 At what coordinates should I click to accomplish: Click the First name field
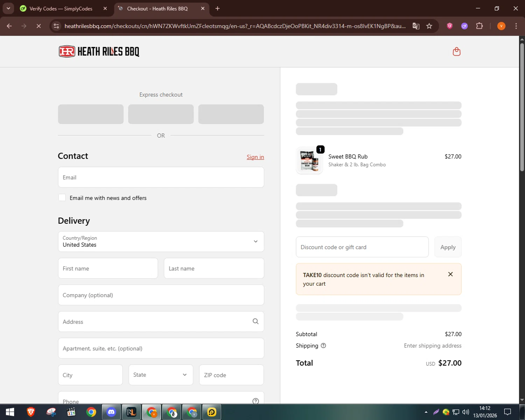(x=108, y=268)
